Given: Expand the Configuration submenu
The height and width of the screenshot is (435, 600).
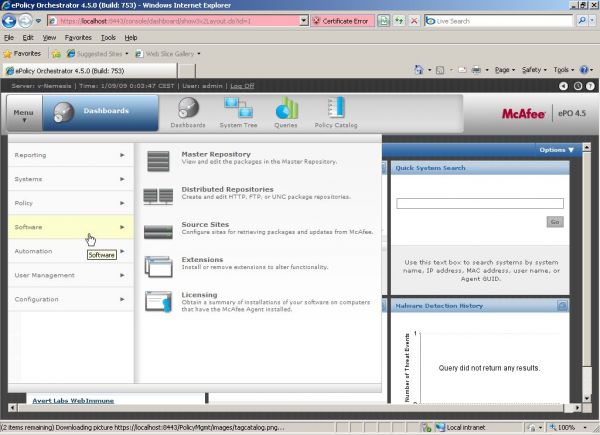Looking at the screenshot, I should click(71, 300).
